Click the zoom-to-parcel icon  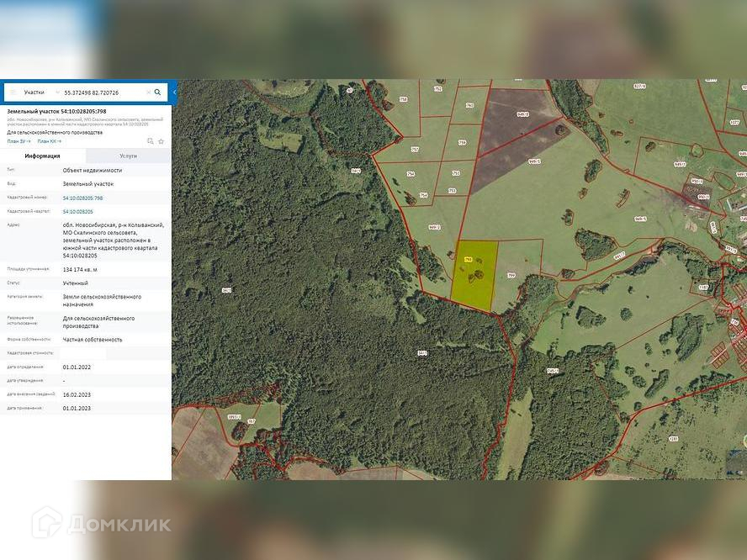point(151,141)
